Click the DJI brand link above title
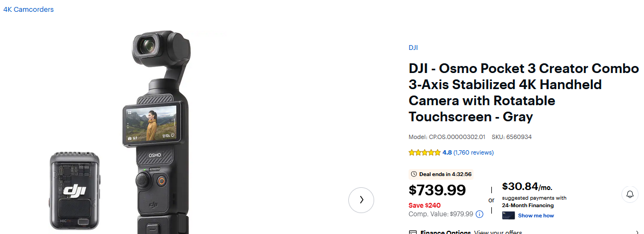The image size is (644, 234). [413, 48]
